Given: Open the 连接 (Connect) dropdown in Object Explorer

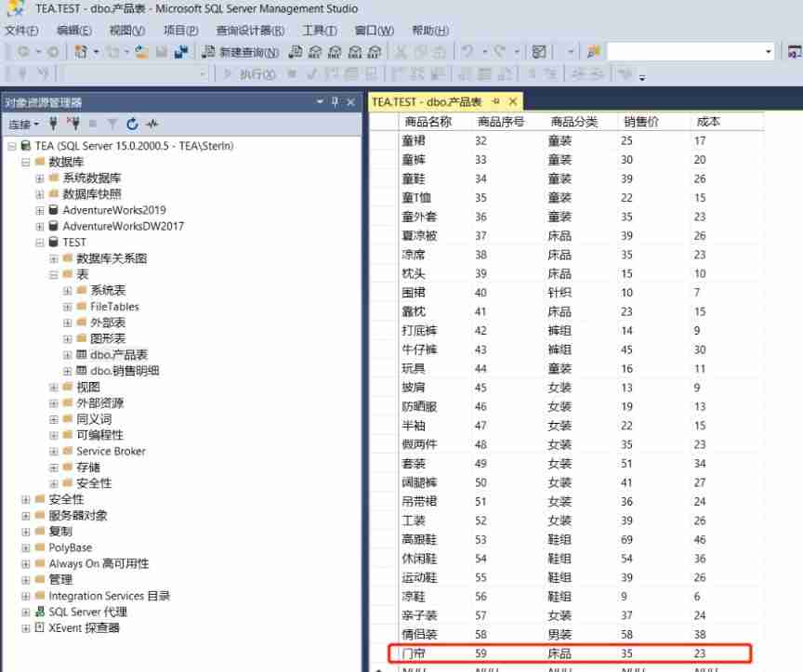Looking at the screenshot, I should 28,125.
